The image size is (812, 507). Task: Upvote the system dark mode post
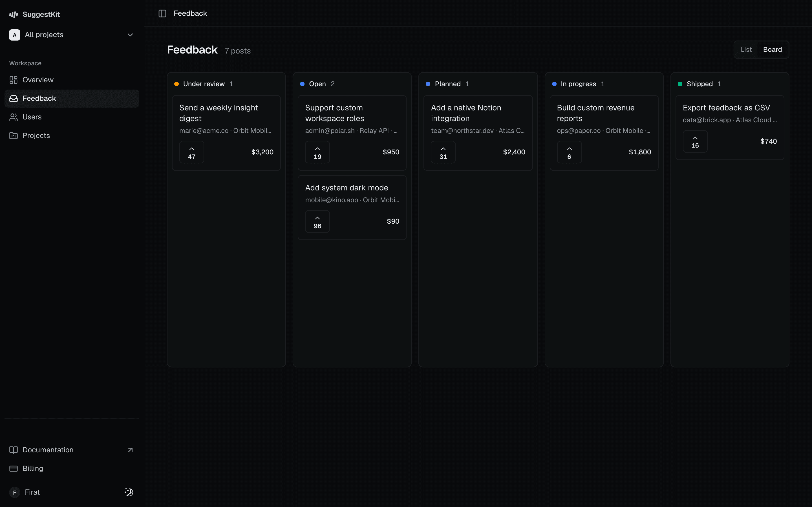point(317,221)
